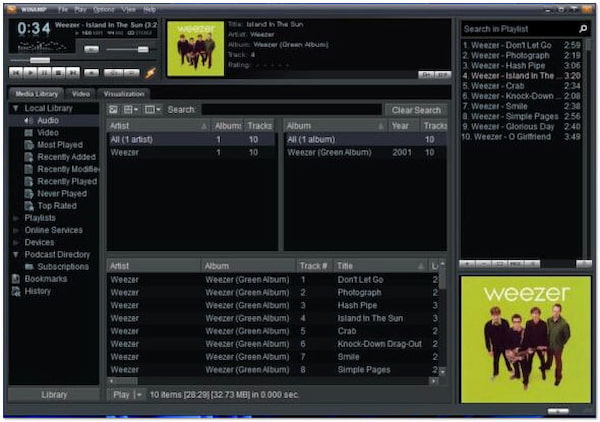Open the File menu
600x422 pixels.
62,10
